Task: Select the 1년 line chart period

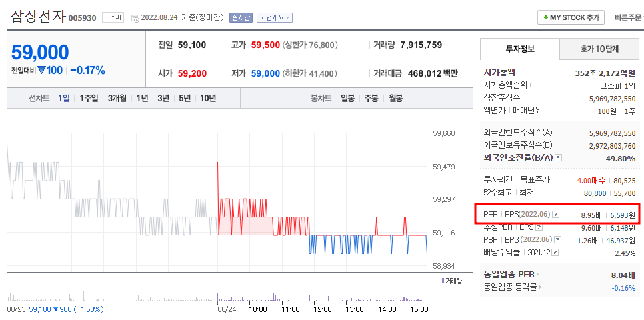Action: (142, 98)
